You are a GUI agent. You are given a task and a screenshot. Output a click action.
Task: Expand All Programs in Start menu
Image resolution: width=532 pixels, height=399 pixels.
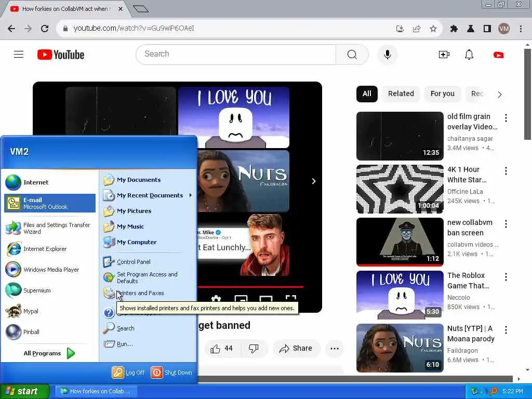[50, 353]
